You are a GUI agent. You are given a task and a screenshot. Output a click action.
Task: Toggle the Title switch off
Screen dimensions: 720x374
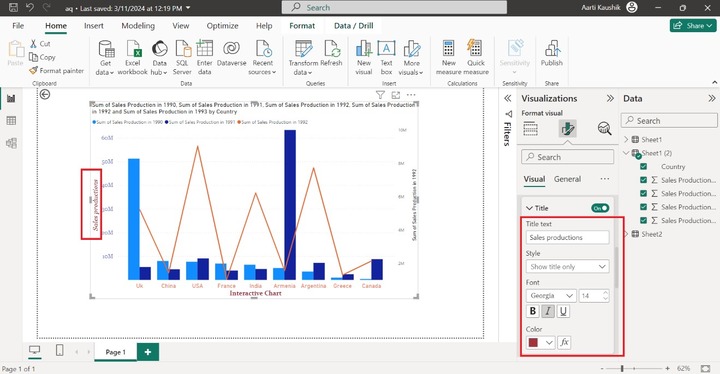(x=600, y=208)
